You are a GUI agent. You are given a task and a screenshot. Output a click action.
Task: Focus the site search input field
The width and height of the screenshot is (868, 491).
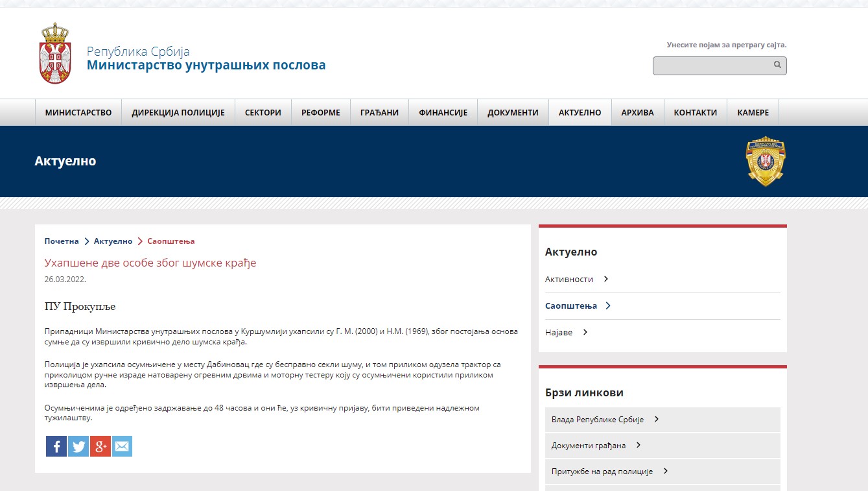pyautogui.click(x=712, y=66)
